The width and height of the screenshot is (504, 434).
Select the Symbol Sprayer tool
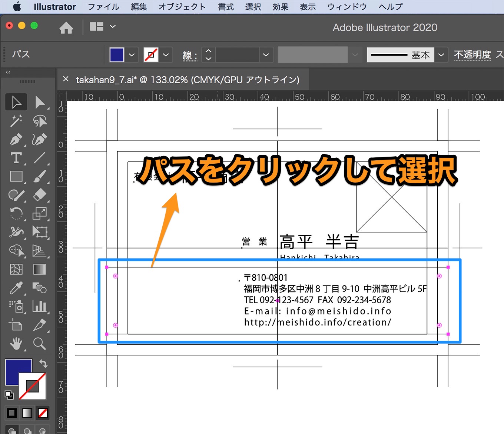tap(16, 307)
